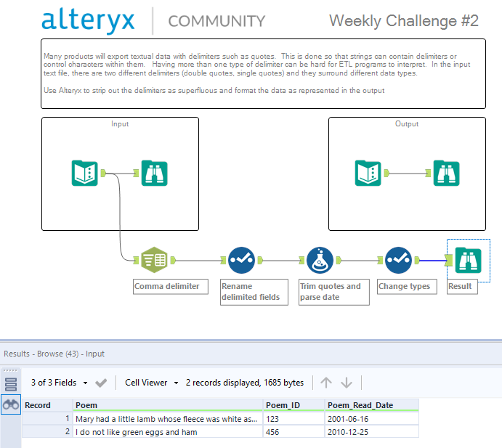Select Poem_ID cell 123

point(293,419)
